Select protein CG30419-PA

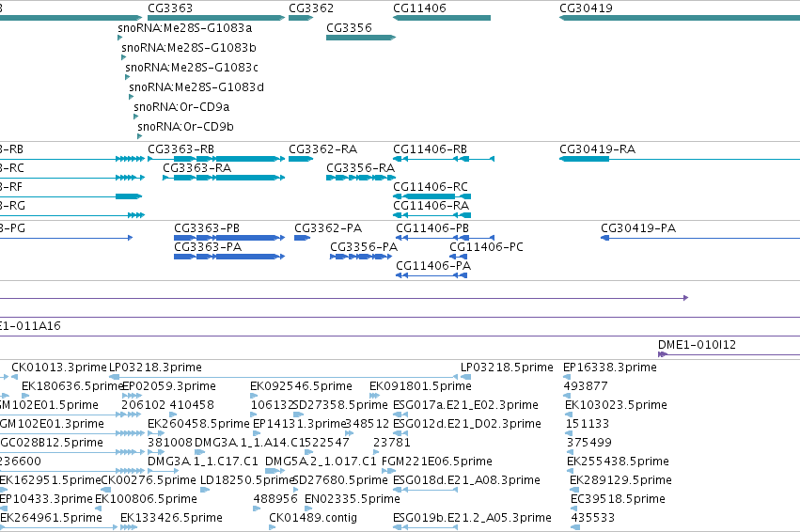tap(700, 238)
